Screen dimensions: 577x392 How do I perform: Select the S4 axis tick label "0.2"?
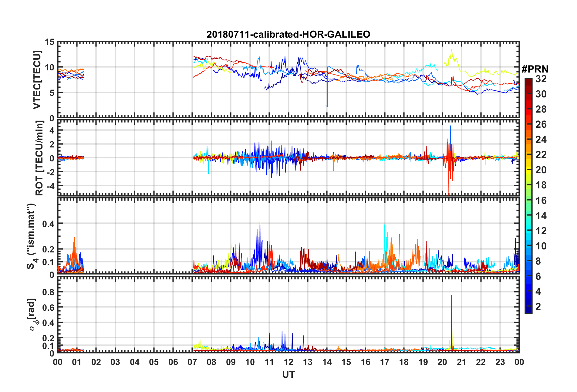[x=49, y=249]
